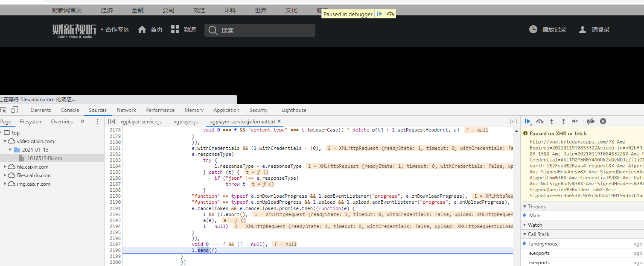The width and height of the screenshot is (644, 266).
Task: Click the 101651349.html file icon
Action: pyautogui.click(x=22, y=158)
